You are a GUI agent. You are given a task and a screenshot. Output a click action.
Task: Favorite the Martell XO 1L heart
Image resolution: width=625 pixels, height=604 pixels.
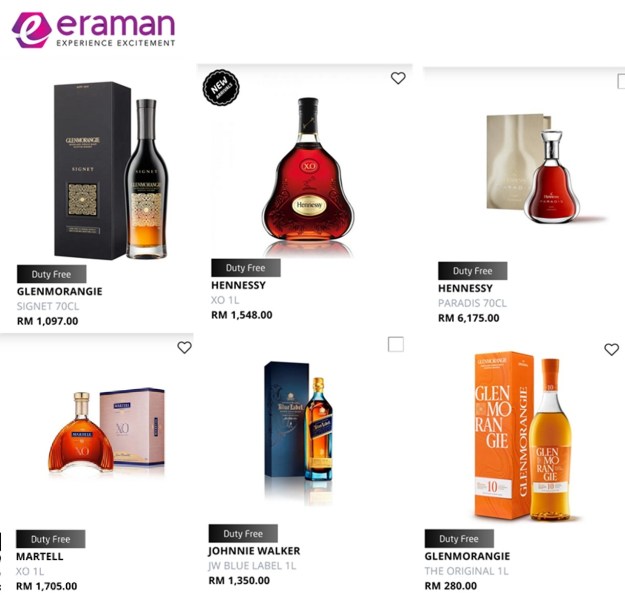(x=184, y=347)
